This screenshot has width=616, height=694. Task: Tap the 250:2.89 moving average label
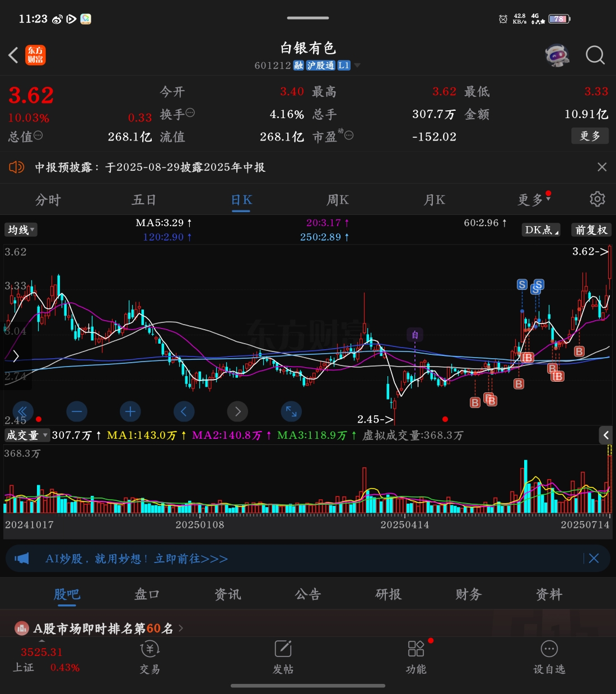[x=324, y=237]
